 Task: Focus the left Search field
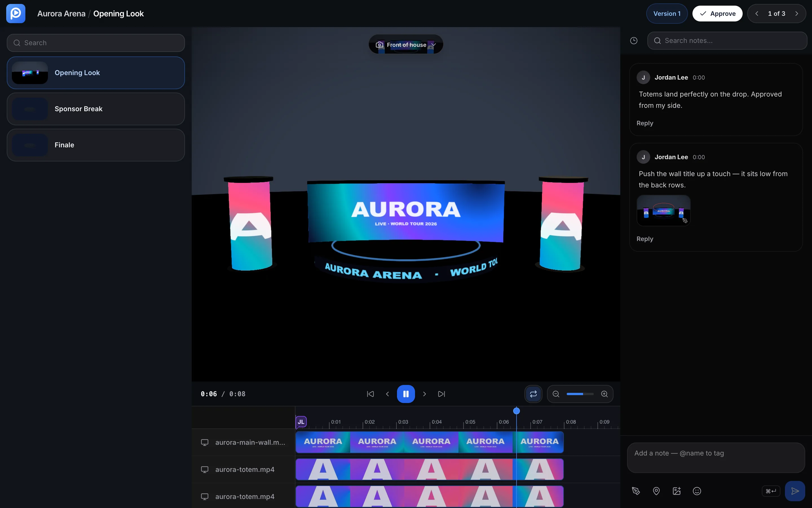tap(96, 43)
